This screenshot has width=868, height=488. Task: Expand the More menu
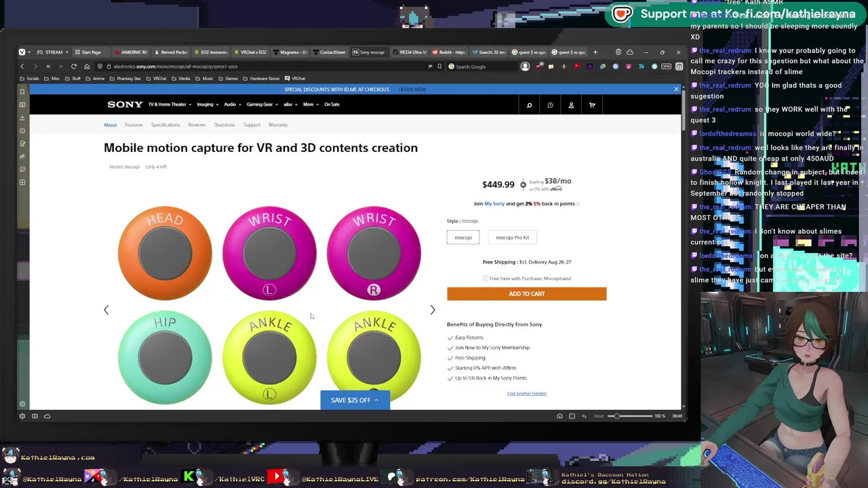click(311, 104)
